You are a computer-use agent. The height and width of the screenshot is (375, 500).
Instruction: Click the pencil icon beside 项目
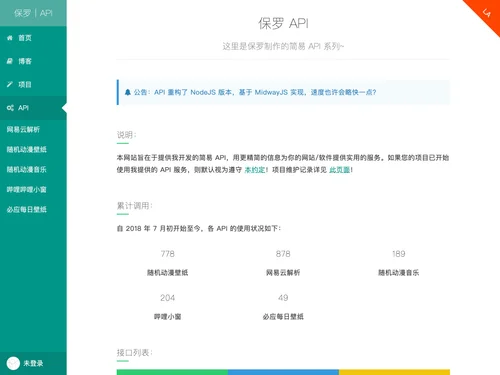click(x=10, y=84)
